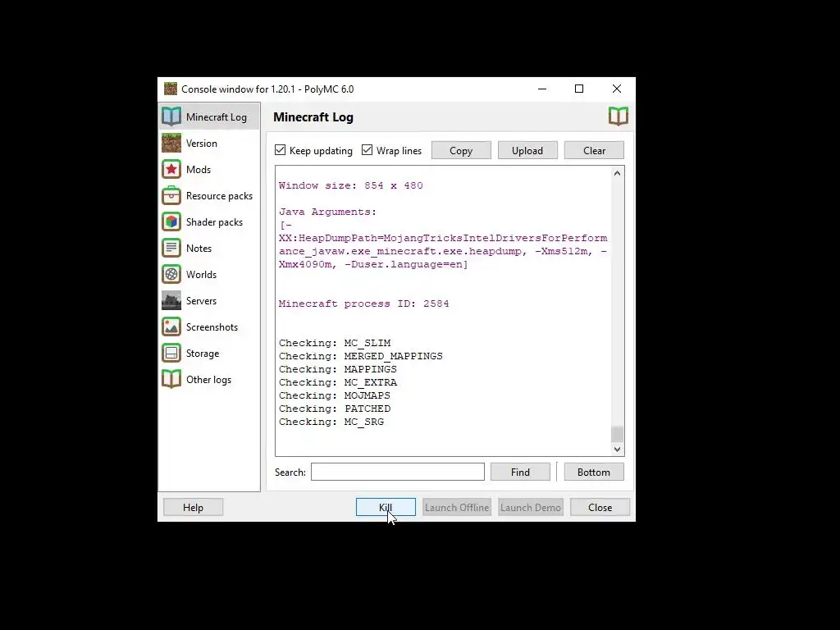
Task: Click the Worlds globe icon
Action: coord(171,274)
